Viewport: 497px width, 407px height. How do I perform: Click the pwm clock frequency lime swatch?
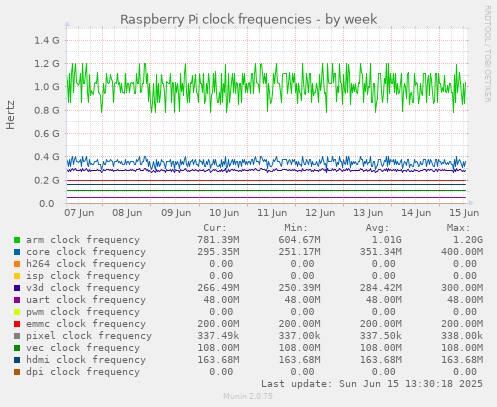point(17,312)
